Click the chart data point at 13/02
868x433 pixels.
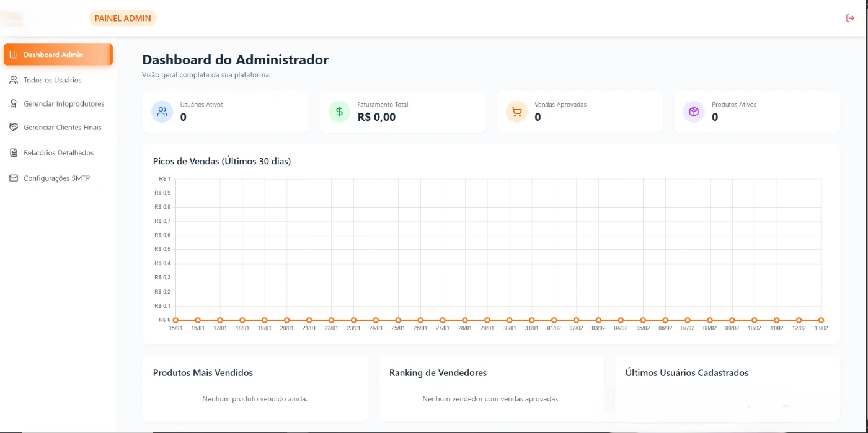point(821,320)
